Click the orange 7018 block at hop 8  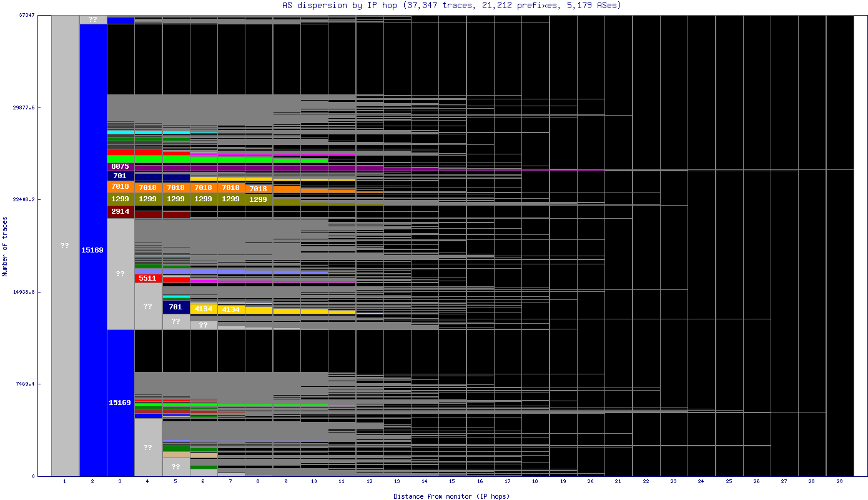click(258, 189)
